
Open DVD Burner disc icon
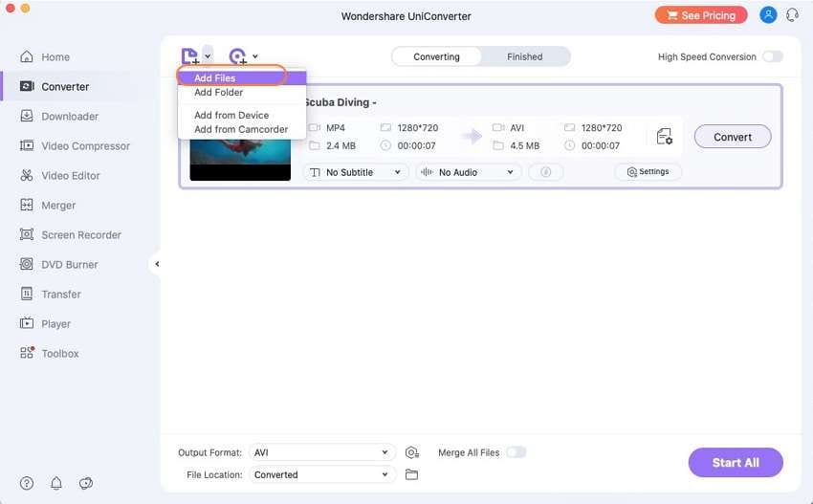(27, 264)
